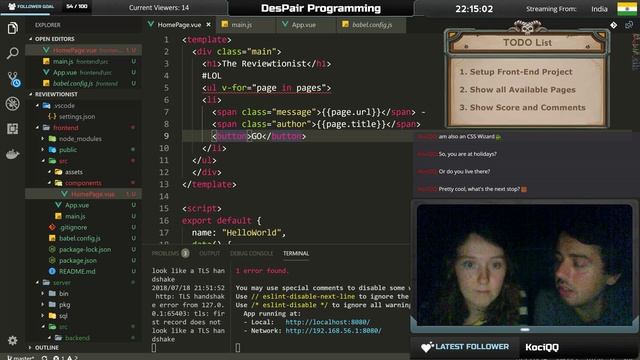
Task: Click the problems count badge
Action: coord(185,253)
